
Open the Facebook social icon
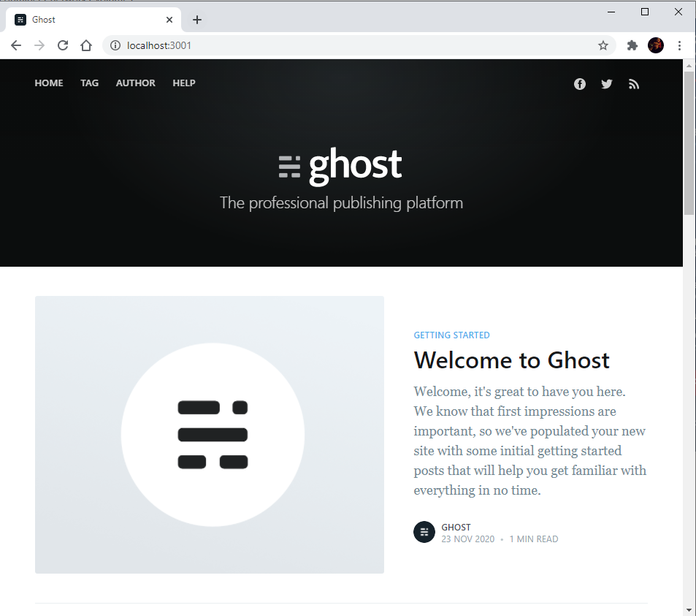coord(579,84)
